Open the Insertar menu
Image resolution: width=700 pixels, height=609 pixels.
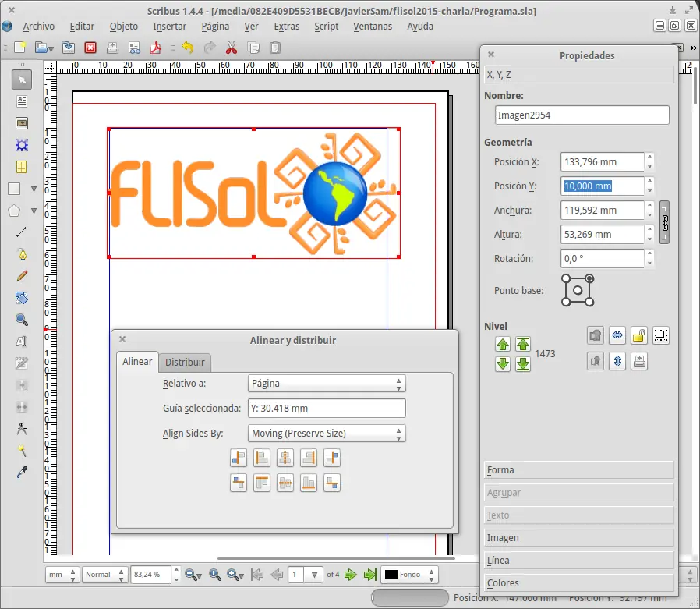[x=170, y=27]
